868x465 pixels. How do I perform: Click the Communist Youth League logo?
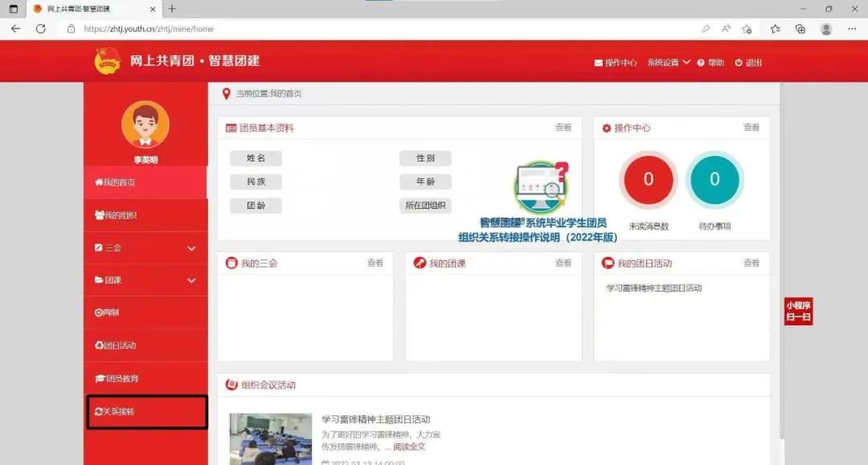click(107, 61)
